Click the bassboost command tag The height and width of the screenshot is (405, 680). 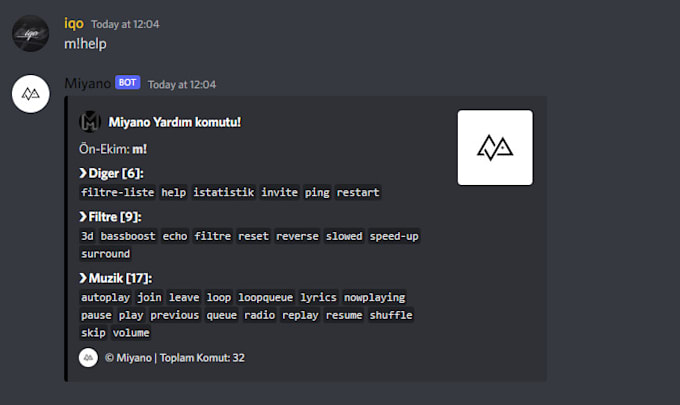tap(128, 236)
